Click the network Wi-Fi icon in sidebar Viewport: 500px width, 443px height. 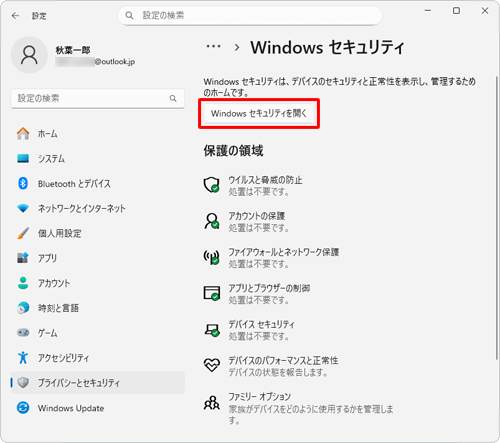[23, 208]
